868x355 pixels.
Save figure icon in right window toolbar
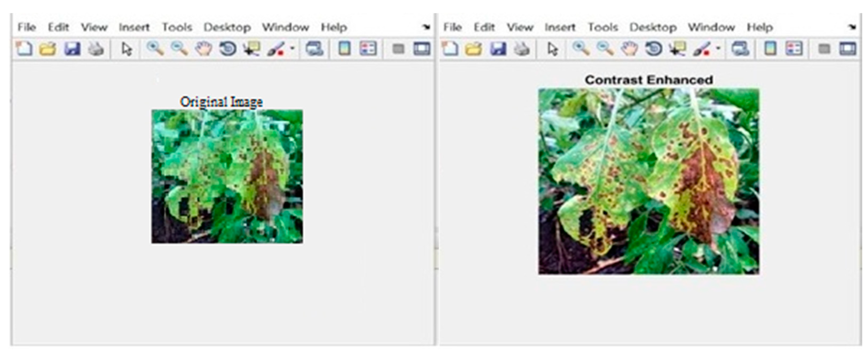coord(498,49)
